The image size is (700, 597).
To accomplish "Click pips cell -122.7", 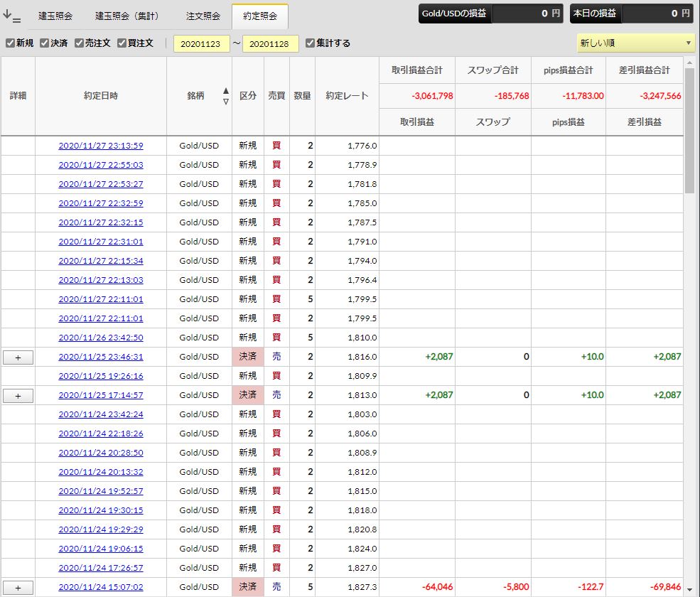I will [x=591, y=587].
